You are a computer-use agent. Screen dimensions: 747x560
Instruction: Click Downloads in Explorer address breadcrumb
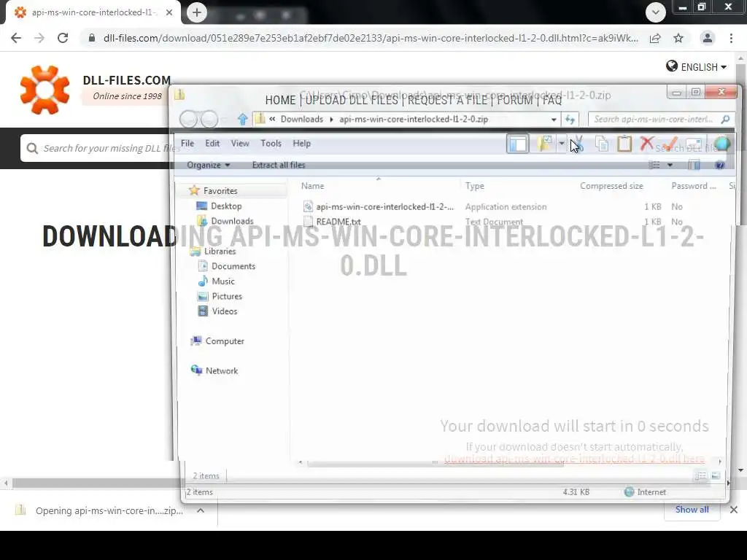coord(301,119)
